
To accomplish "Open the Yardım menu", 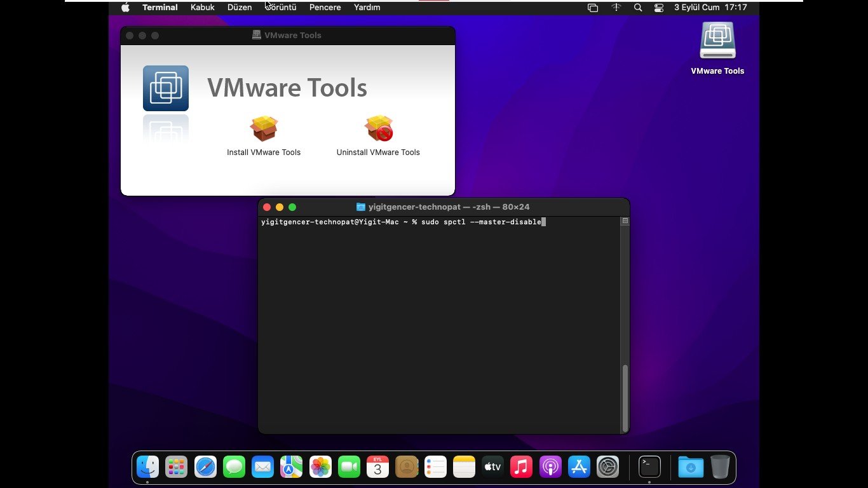I will [367, 8].
